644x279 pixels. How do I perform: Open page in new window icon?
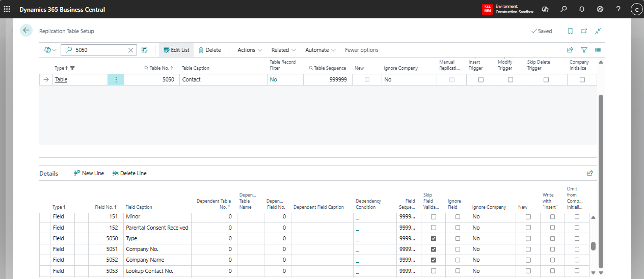[584, 31]
